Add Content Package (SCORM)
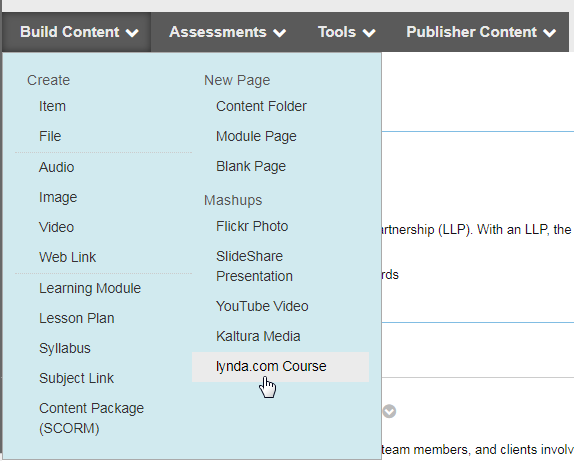Viewport: 574px width, 461px height. [92, 418]
